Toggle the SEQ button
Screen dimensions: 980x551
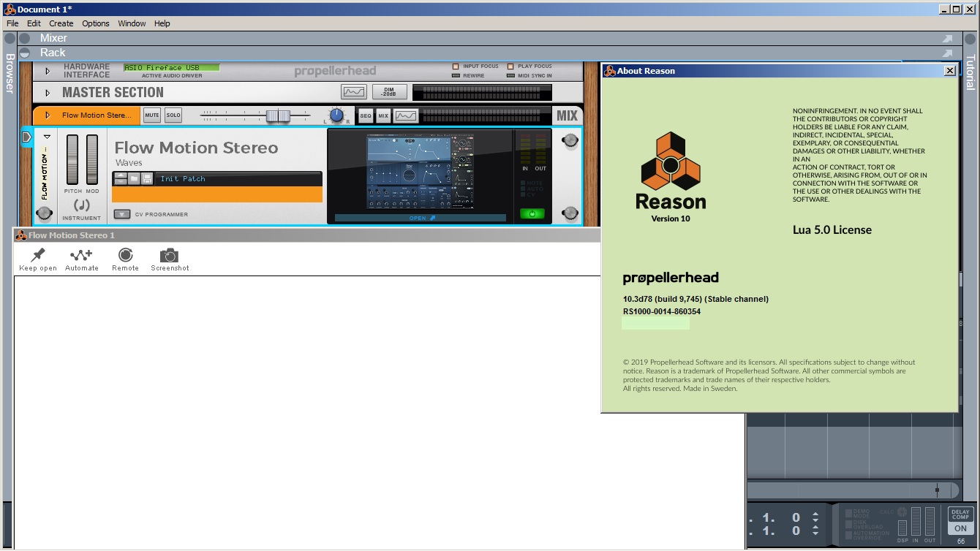pyautogui.click(x=365, y=115)
